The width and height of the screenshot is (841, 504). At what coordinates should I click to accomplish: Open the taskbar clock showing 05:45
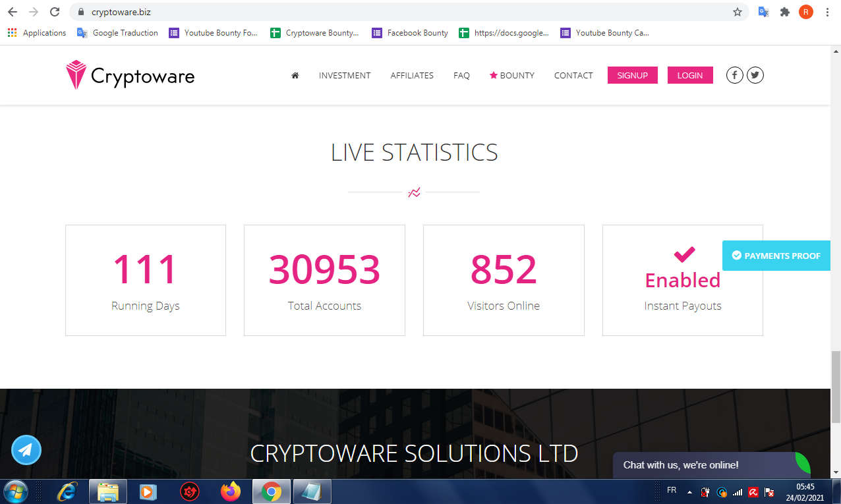pyautogui.click(x=805, y=491)
